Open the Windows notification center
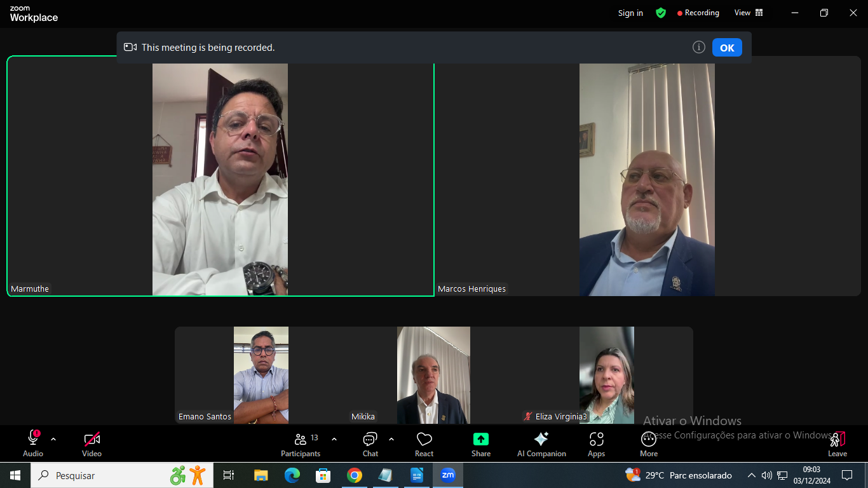 pyautogui.click(x=847, y=475)
